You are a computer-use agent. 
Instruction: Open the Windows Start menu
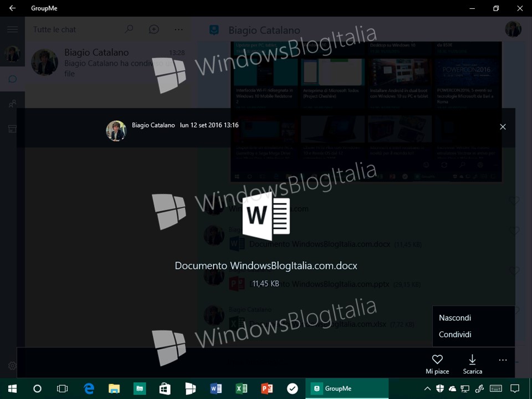click(12, 388)
